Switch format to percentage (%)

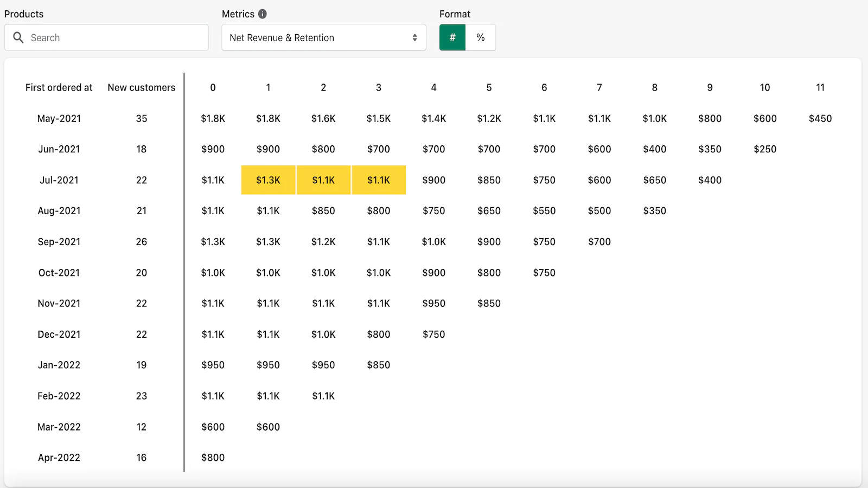click(481, 37)
